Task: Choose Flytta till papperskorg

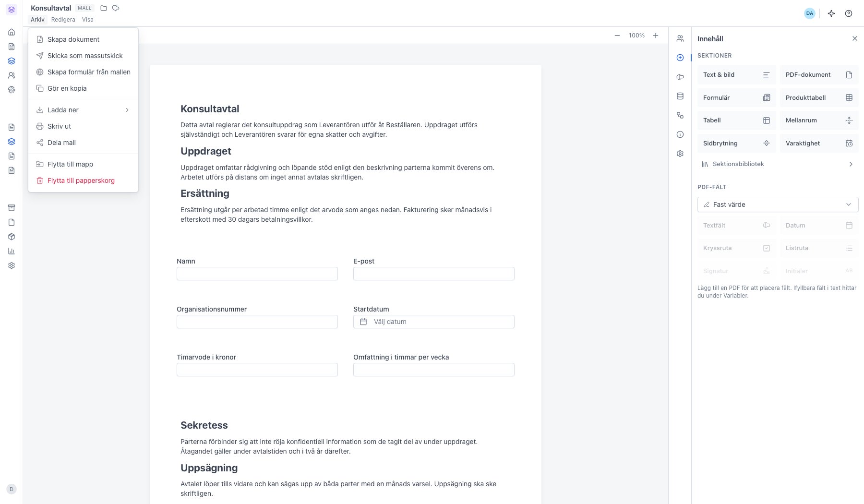Action: click(x=83, y=180)
